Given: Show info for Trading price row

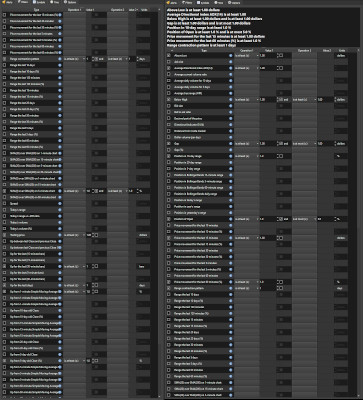Looking at the screenshot, I should click(60, 235).
